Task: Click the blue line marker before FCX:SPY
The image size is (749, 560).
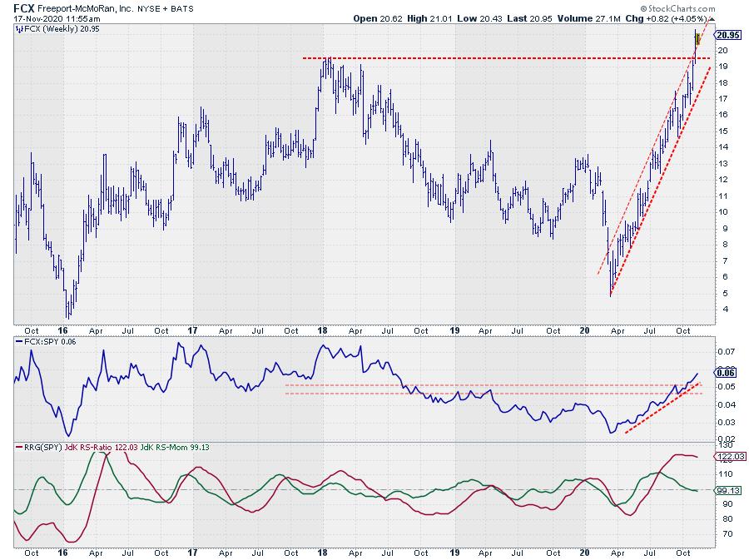Action: click(20, 342)
